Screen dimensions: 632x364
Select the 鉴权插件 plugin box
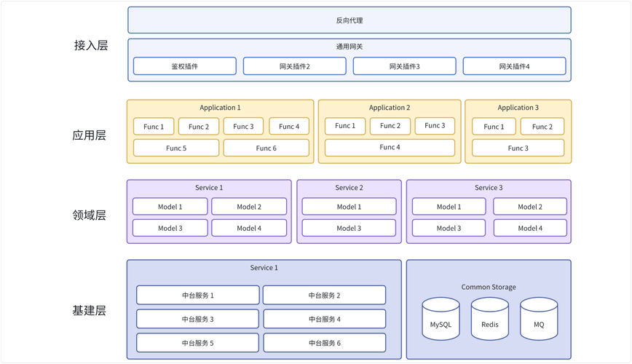pyautogui.click(x=185, y=66)
